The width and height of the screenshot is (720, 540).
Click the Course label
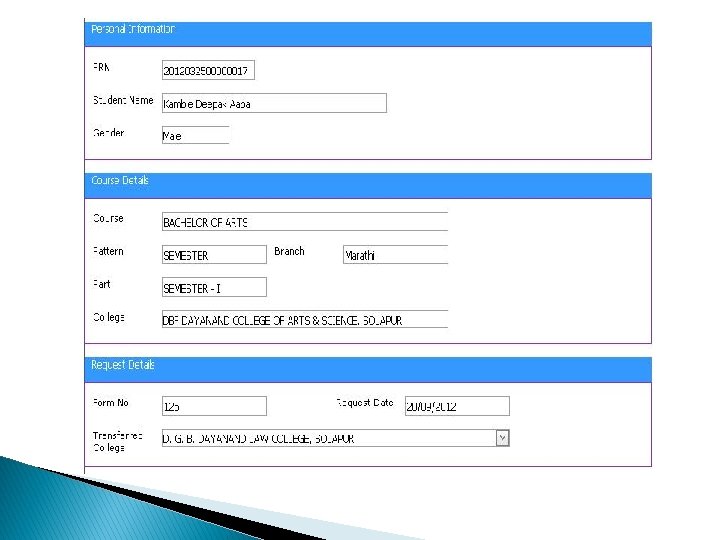[x=108, y=218]
